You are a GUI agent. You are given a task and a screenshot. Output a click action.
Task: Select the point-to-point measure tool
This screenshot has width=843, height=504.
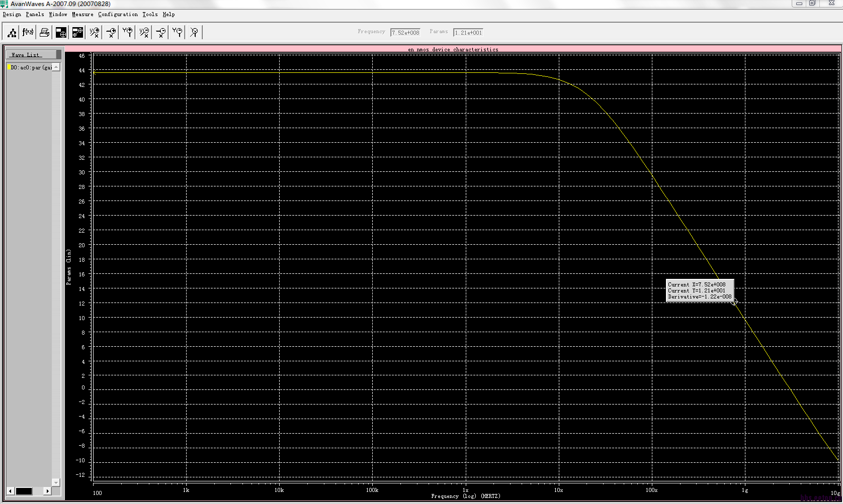78,33
